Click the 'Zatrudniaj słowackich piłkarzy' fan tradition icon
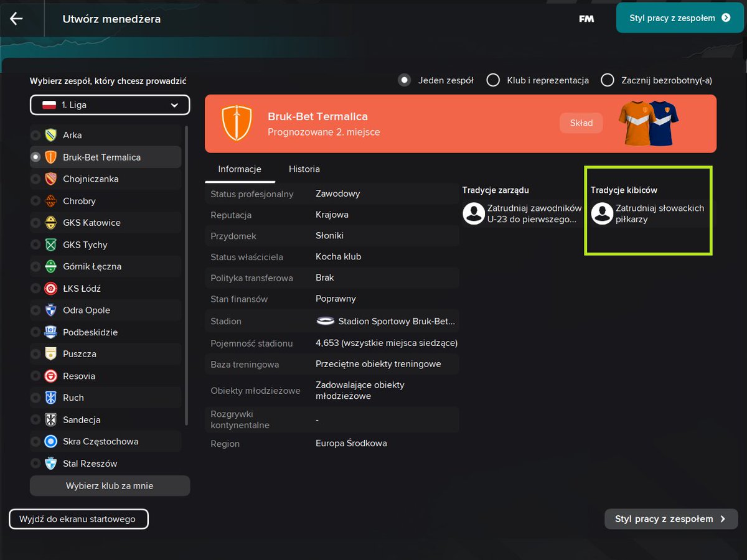The height and width of the screenshot is (560, 747). [x=601, y=213]
